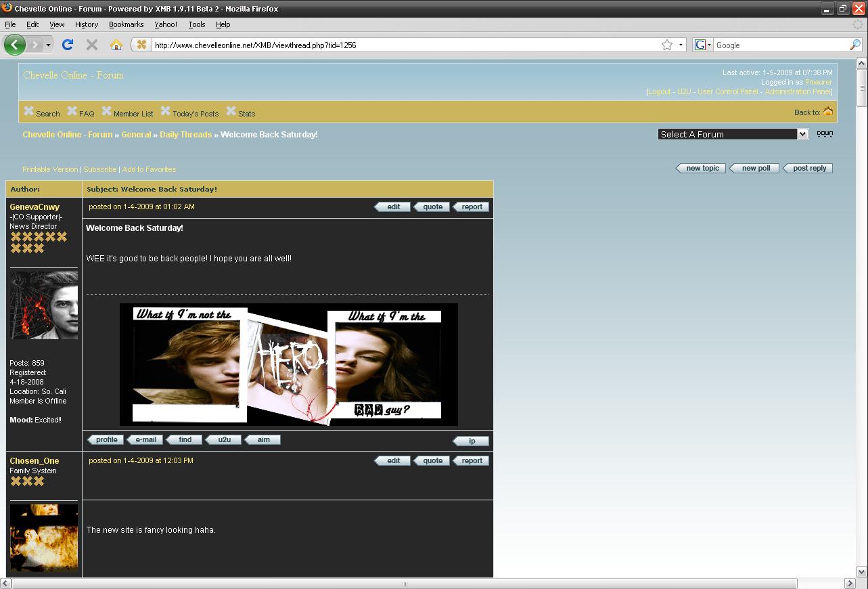
Task: Click the forum home icon beside Back to
Action: pos(828,112)
